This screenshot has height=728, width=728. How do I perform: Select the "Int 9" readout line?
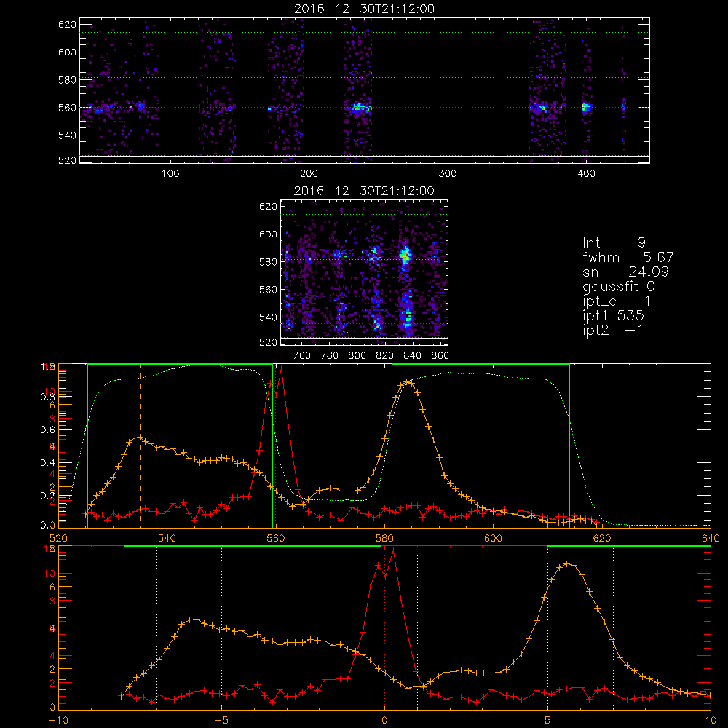click(614, 243)
